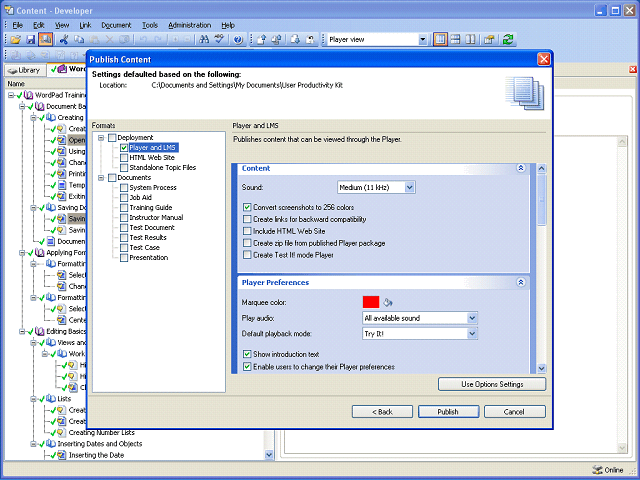Click the document version history icon after Check Out
640x480 pixels.
click(296, 40)
